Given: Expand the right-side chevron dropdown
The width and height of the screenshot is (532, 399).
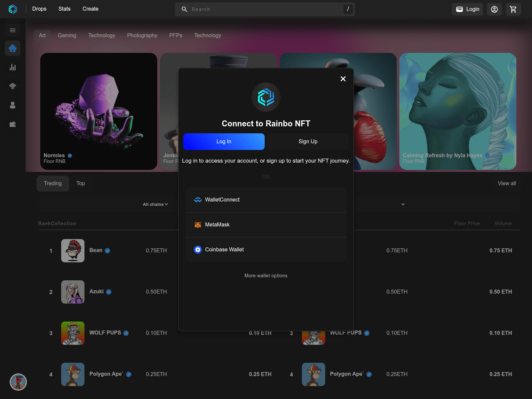Looking at the screenshot, I should pyautogui.click(x=403, y=204).
